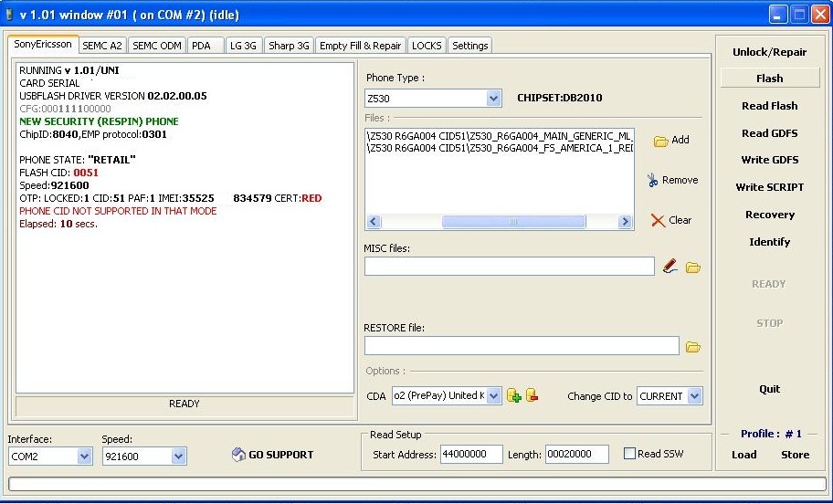
Task: Click the GO SUPPORT link
Action: coord(281,455)
